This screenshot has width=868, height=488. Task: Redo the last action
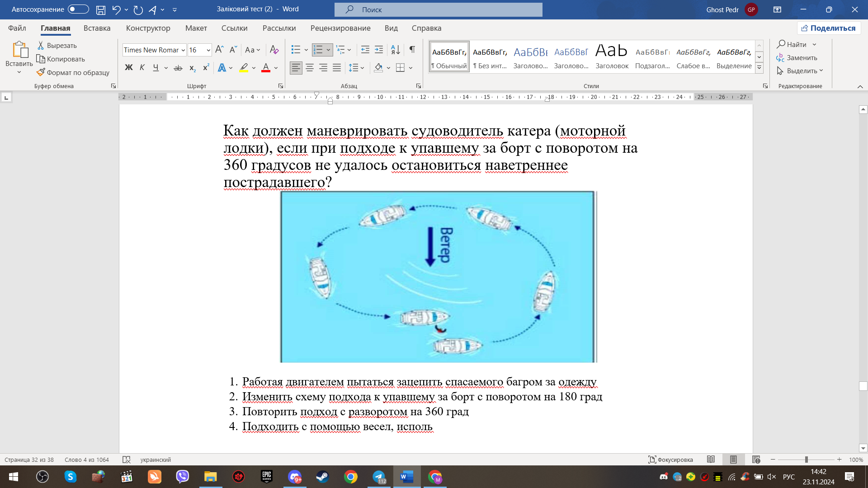click(x=138, y=9)
